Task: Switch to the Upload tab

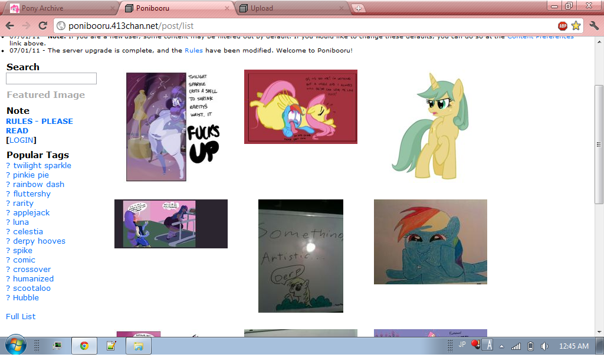Action: coord(291,8)
